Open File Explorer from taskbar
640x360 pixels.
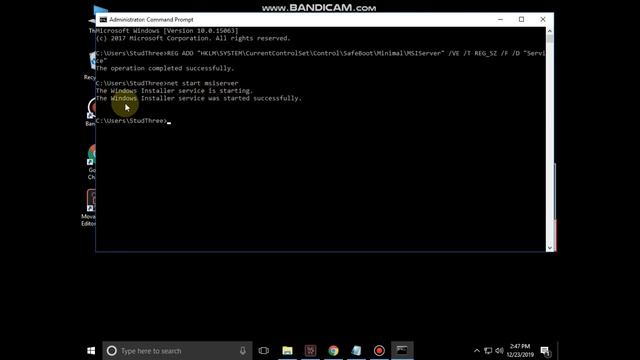(x=287, y=351)
